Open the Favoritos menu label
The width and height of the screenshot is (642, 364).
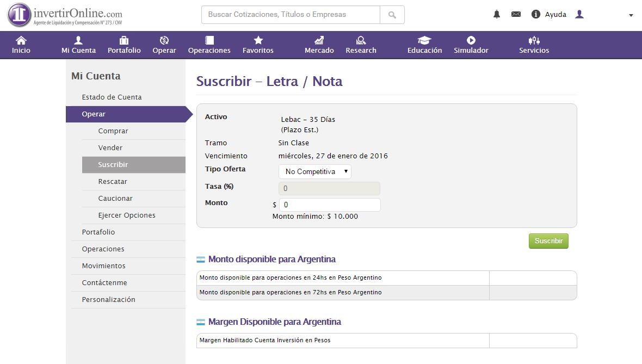point(258,51)
